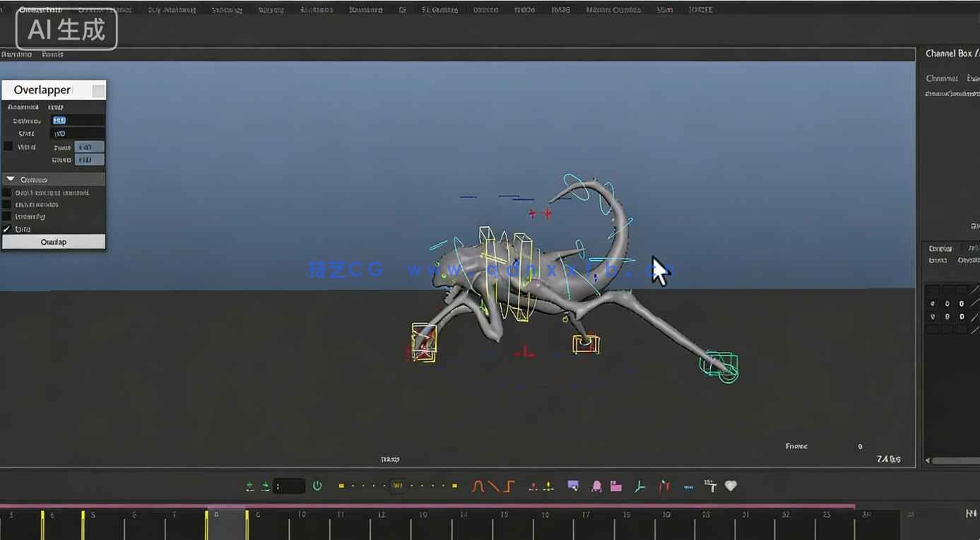Select the orange step tangent icon
The width and height of the screenshot is (980, 540).
(x=509, y=486)
